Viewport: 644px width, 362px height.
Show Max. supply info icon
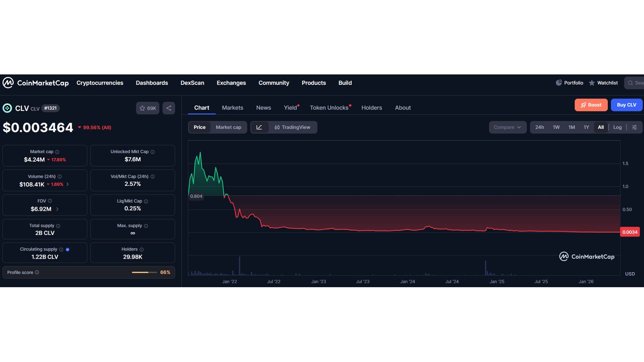146,226
